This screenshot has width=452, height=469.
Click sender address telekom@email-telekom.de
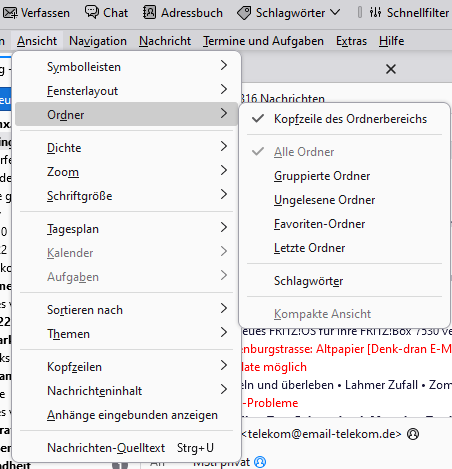coord(321,434)
